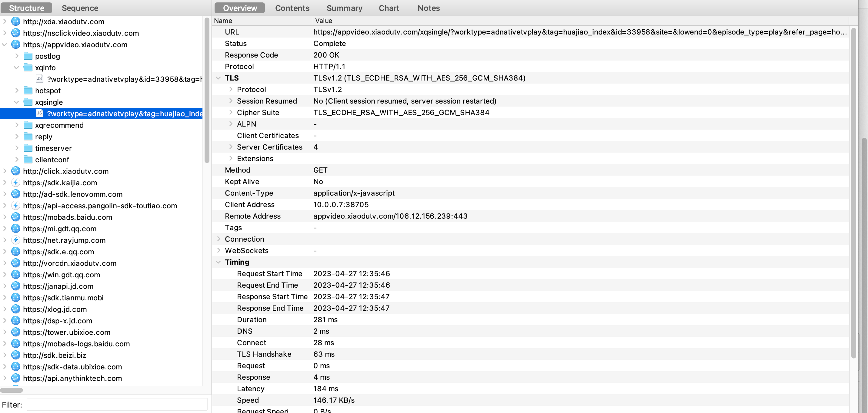Click the Duration value 281 ms
The width and height of the screenshot is (868, 413).
point(325,319)
